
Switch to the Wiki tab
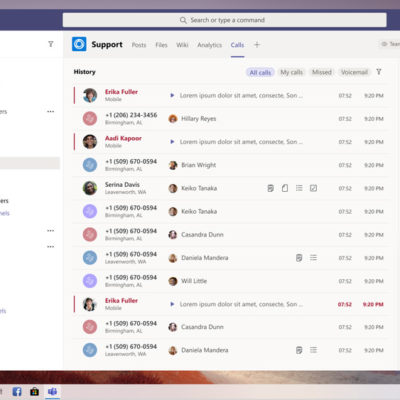(x=182, y=45)
